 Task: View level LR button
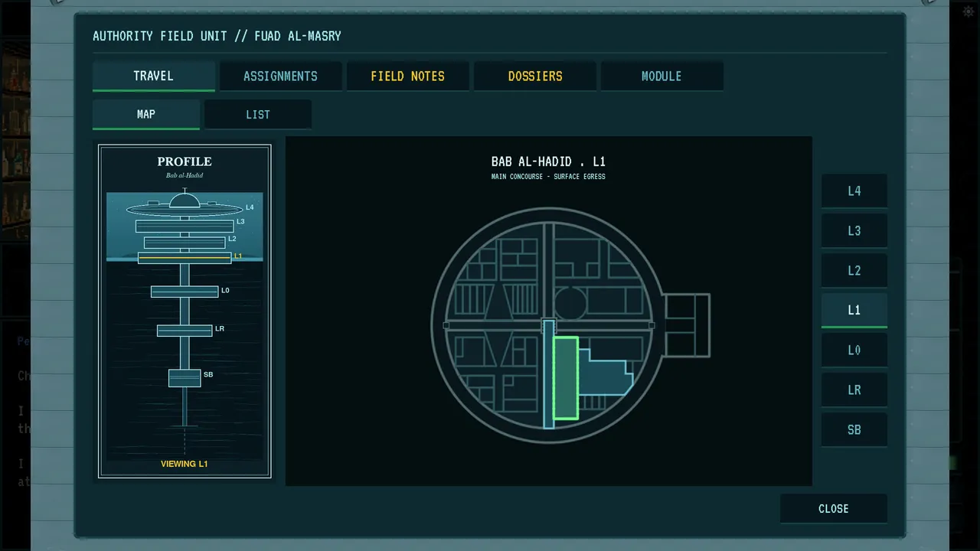point(854,390)
